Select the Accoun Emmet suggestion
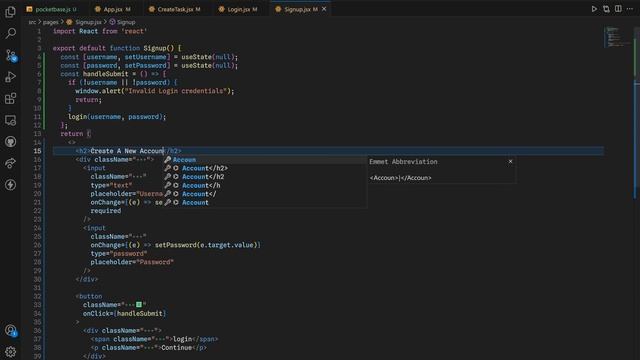The height and width of the screenshot is (360, 640). click(x=265, y=160)
